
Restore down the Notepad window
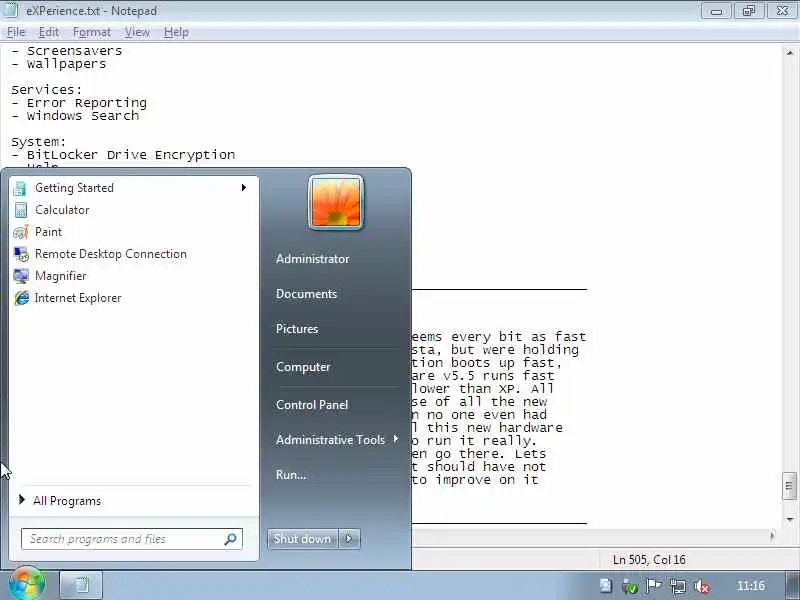tap(748, 11)
